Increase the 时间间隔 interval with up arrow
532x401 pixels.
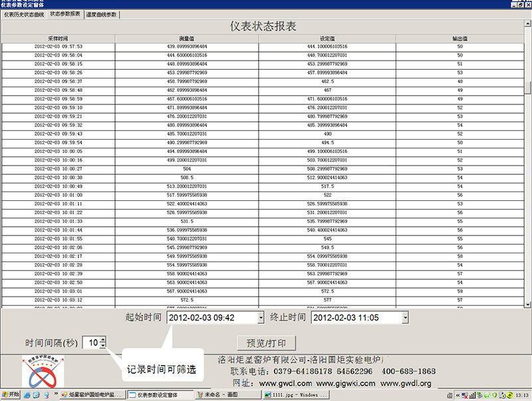click(103, 340)
